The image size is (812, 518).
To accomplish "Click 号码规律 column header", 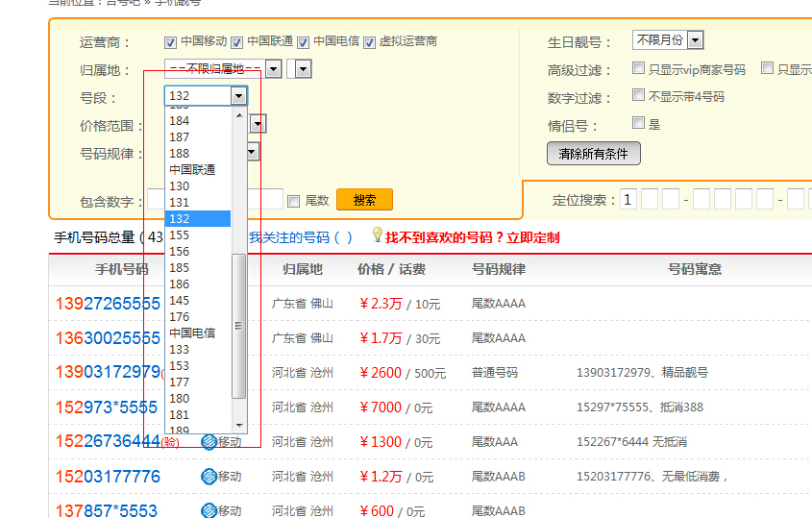I will [499, 269].
